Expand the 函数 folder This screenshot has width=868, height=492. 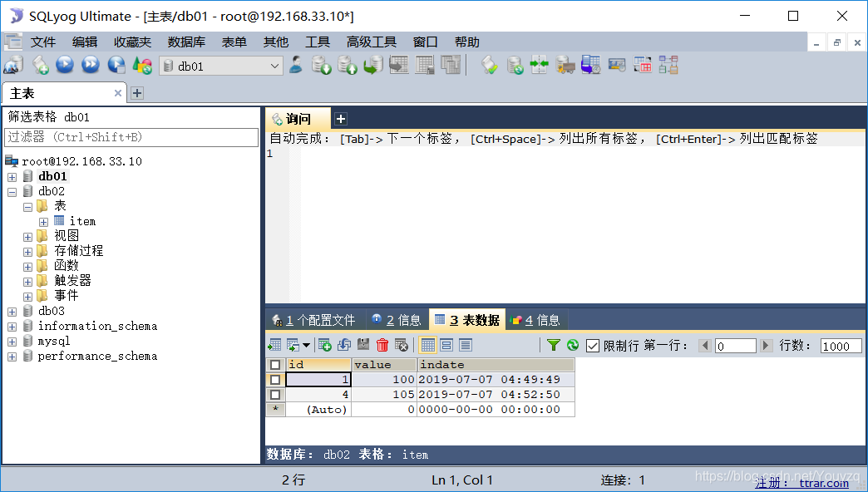click(27, 267)
